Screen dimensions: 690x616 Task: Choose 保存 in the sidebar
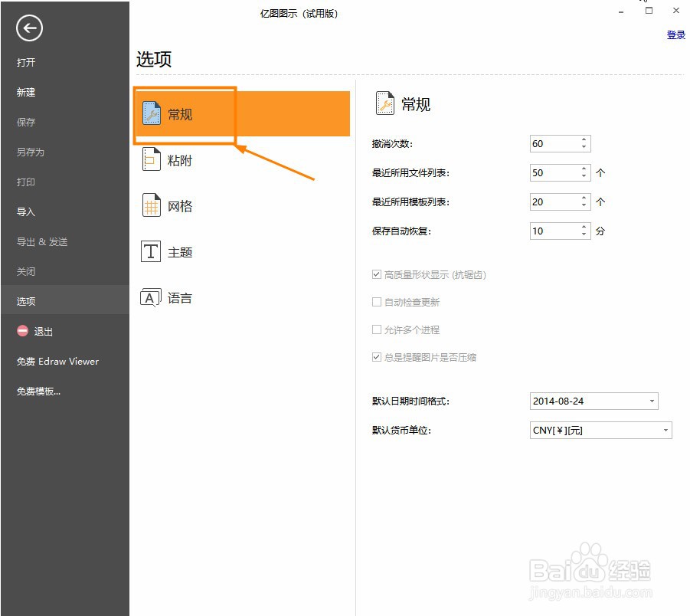26,122
